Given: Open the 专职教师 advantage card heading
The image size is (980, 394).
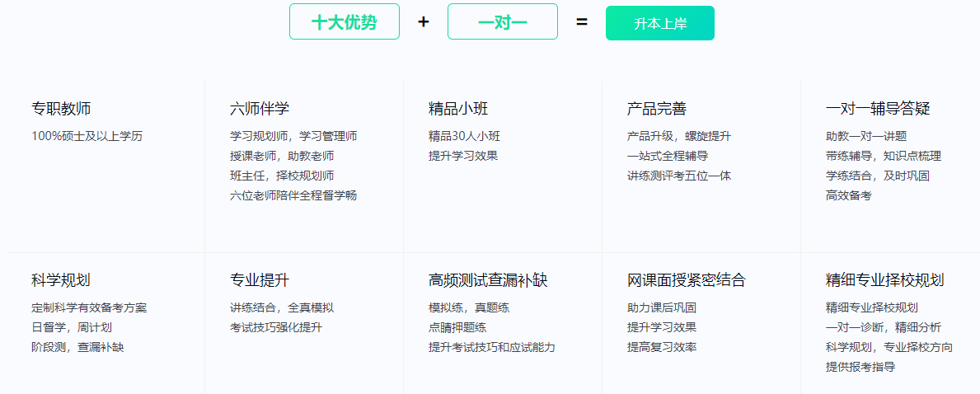Looking at the screenshot, I should tap(61, 109).
